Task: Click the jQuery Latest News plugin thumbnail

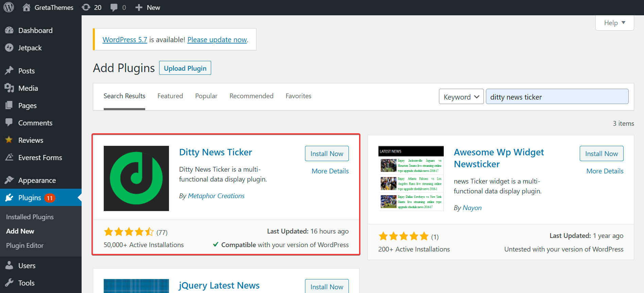Action: click(136, 286)
